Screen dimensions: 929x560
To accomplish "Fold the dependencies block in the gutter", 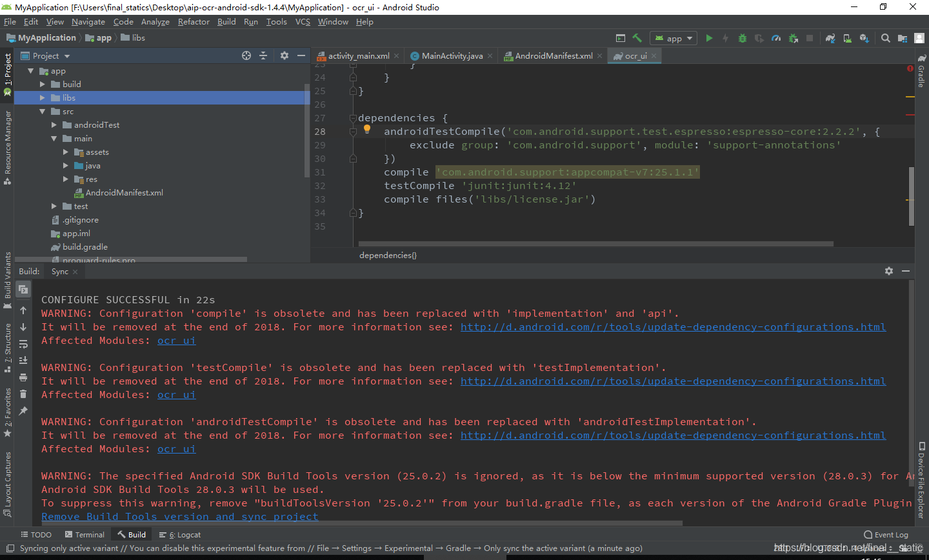I will pos(353,118).
